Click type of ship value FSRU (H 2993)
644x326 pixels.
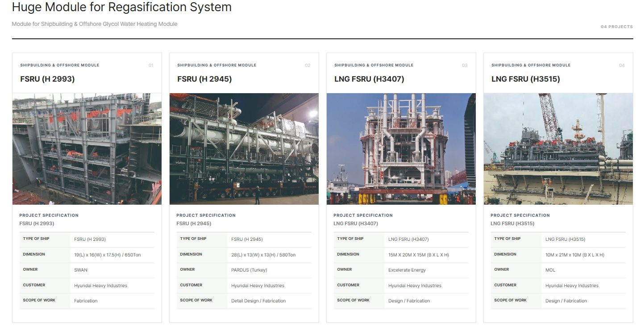click(x=90, y=239)
